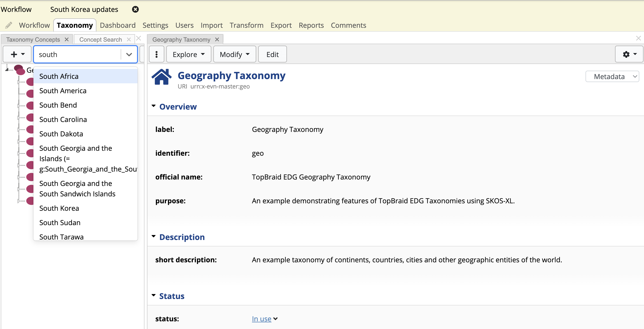Switch to the Dashboard tab
Viewport: 644px width, 329px height.
[x=117, y=25]
